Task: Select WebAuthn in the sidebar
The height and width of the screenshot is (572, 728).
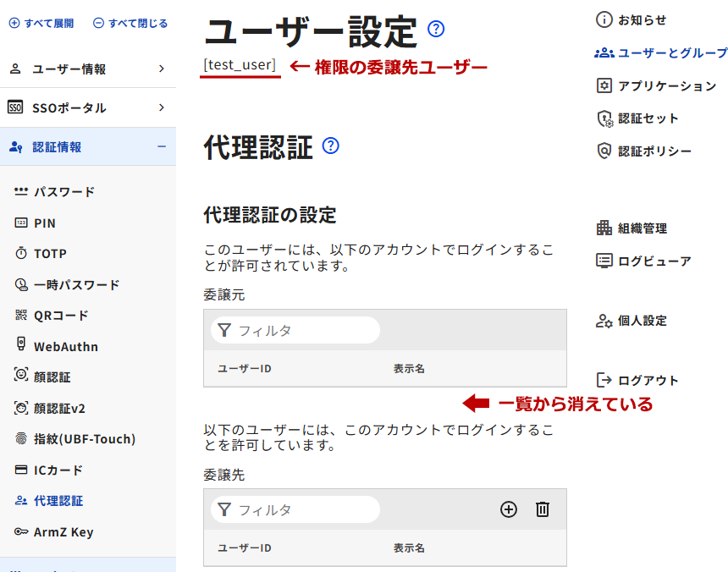Action: 65,346
